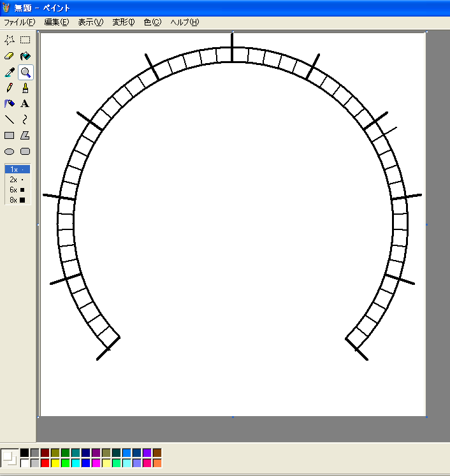Select the light gray color swatch

pos(35,463)
